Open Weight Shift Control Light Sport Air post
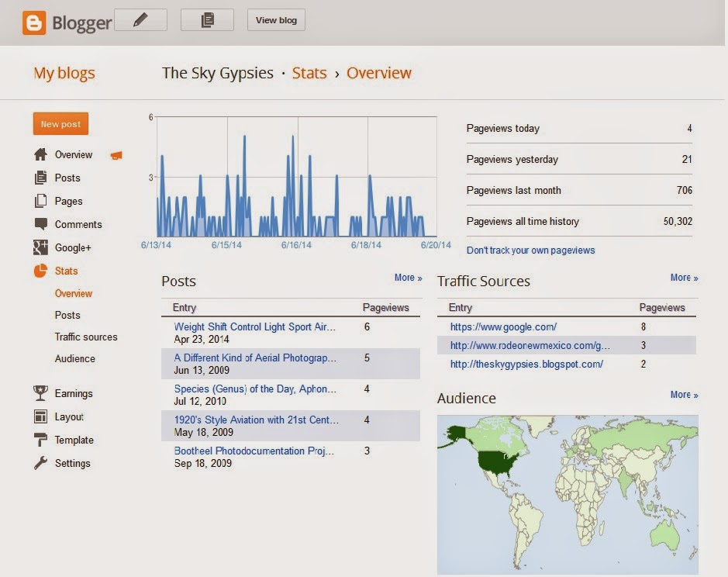This screenshot has width=728, height=577. [254, 327]
